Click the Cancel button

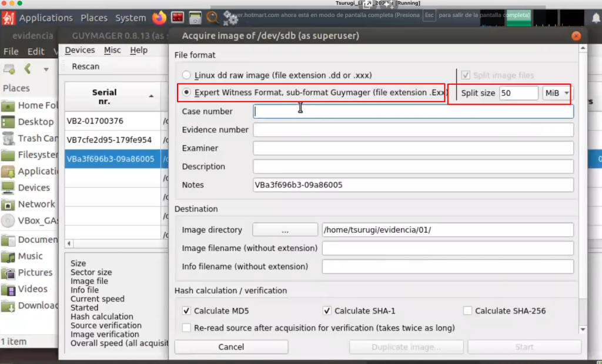[231, 347]
